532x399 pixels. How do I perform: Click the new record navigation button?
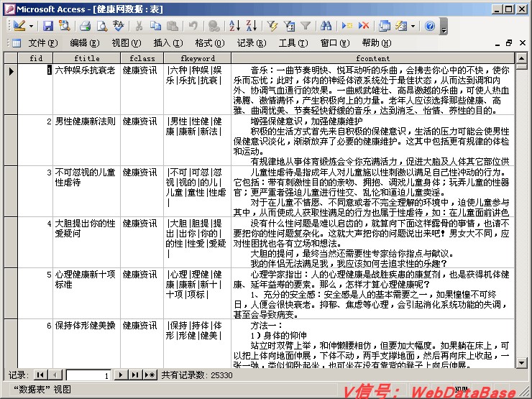point(150,375)
